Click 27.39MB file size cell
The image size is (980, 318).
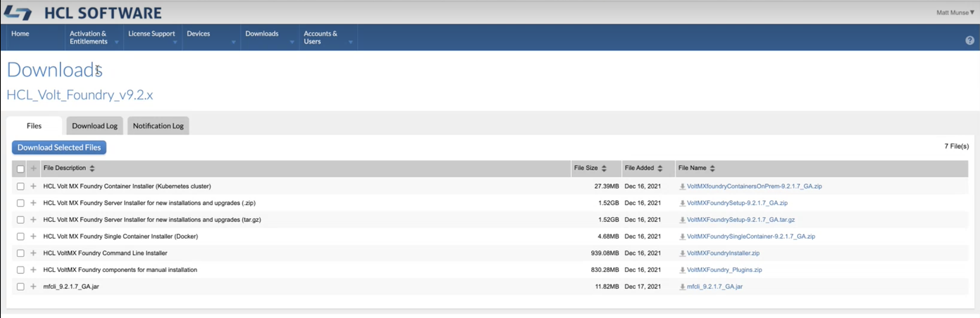tap(606, 186)
